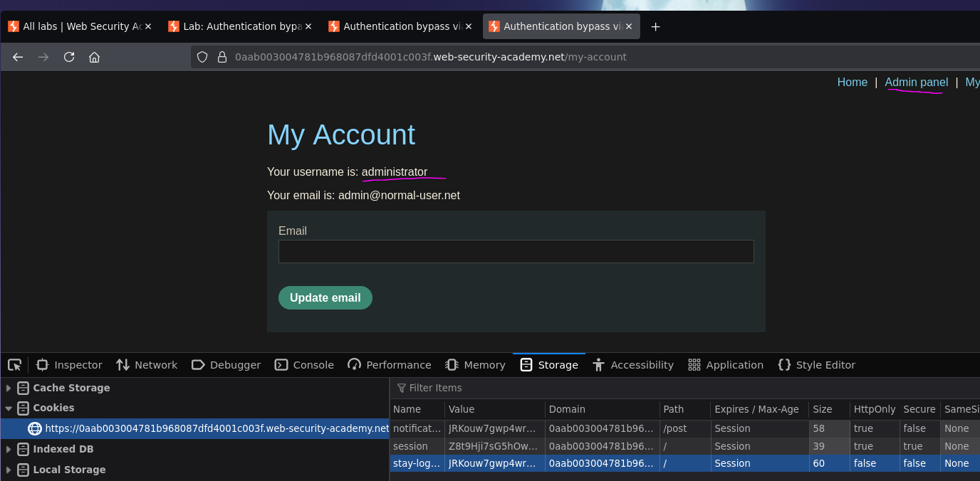This screenshot has height=481, width=980.
Task: Open the Console panel
Action: (x=304, y=365)
